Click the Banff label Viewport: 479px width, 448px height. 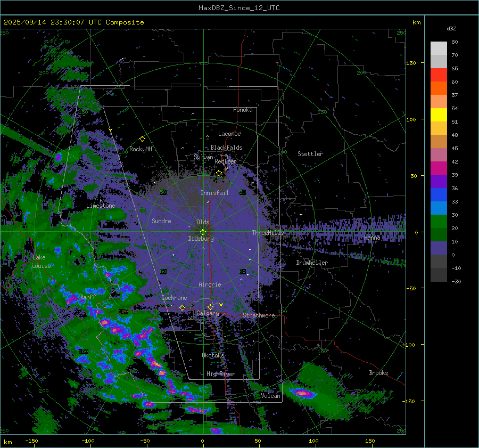pyautogui.click(x=88, y=297)
